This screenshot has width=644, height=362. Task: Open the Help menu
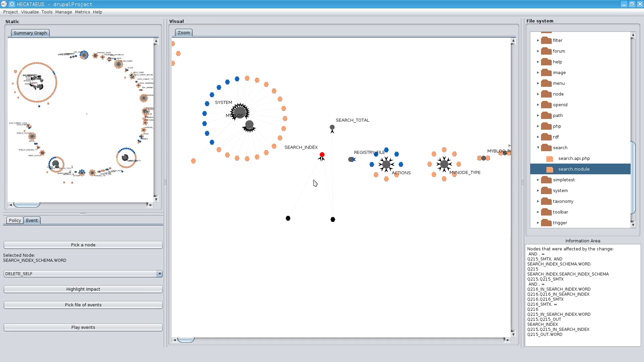coord(98,12)
